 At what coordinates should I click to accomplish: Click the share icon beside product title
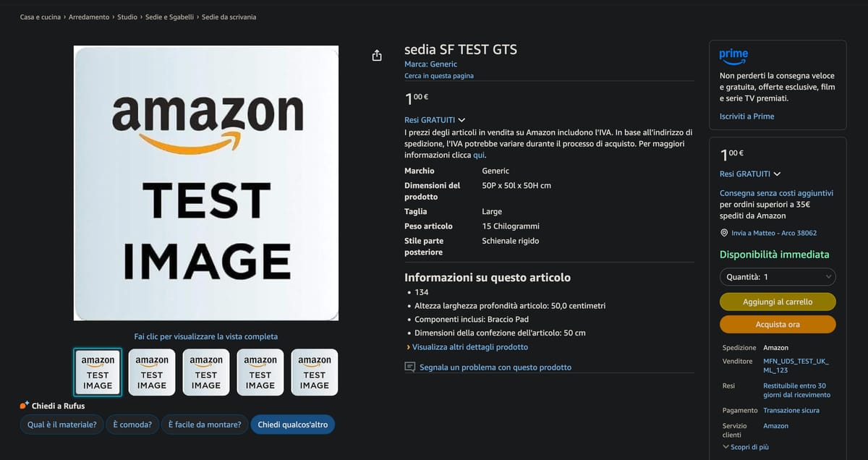[377, 56]
